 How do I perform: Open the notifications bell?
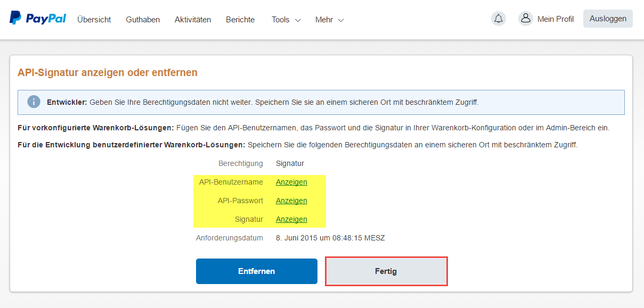[x=498, y=19]
